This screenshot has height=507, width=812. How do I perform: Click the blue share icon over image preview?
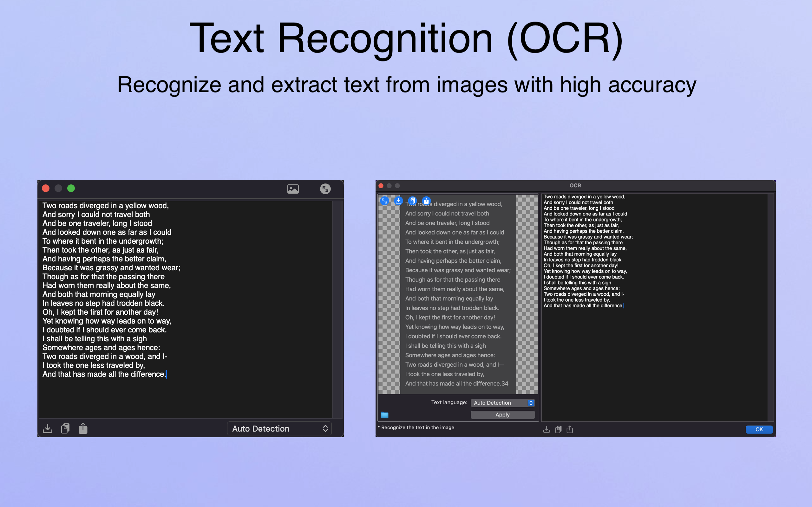(426, 201)
